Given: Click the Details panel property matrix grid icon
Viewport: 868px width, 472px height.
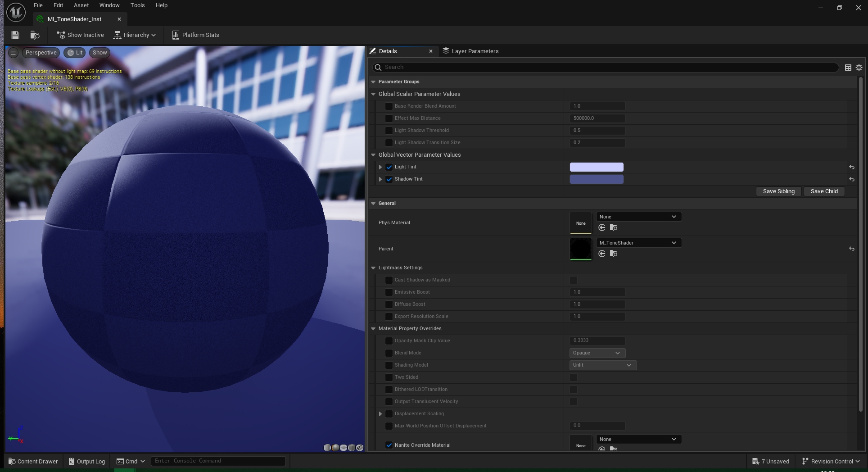Looking at the screenshot, I should pos(848,68).
